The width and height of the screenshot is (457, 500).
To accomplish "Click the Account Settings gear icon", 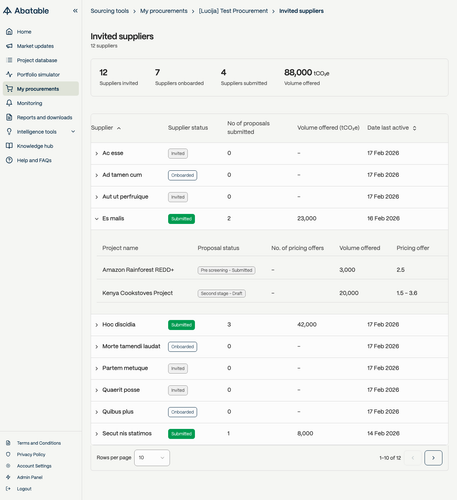I will click(x=8, y=466).
